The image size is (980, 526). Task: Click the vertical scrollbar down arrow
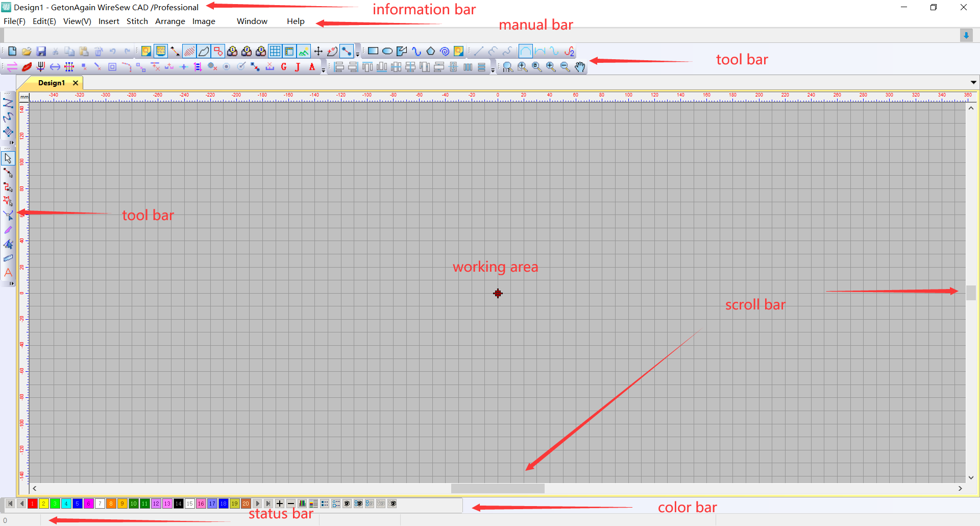click(x=971, y=478)
